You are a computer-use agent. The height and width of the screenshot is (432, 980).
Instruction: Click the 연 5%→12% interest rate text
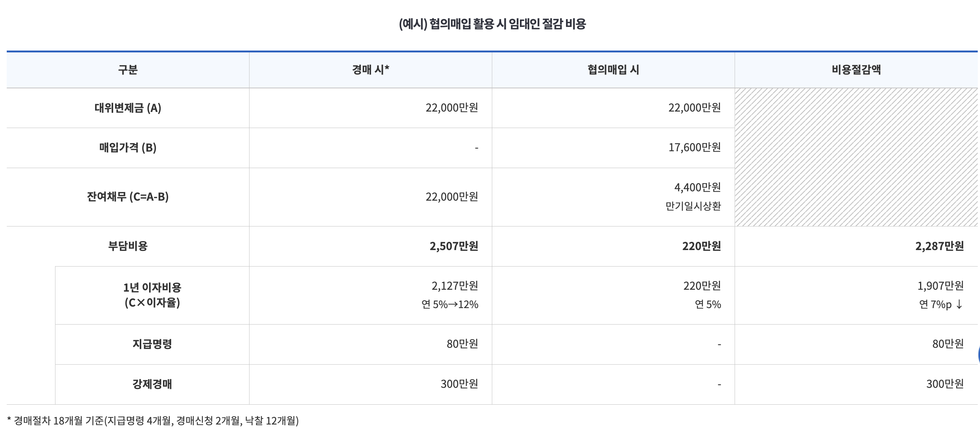click(x=450, y=304)
